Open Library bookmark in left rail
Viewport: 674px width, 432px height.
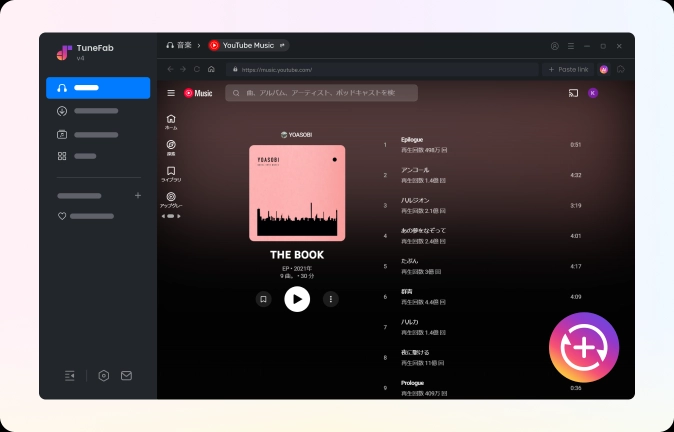pos(171,174)
